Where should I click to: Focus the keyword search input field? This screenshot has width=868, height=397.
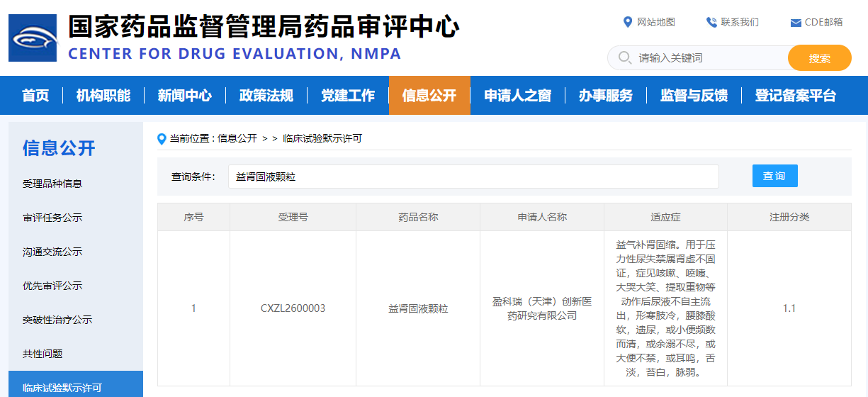[709, 57]
